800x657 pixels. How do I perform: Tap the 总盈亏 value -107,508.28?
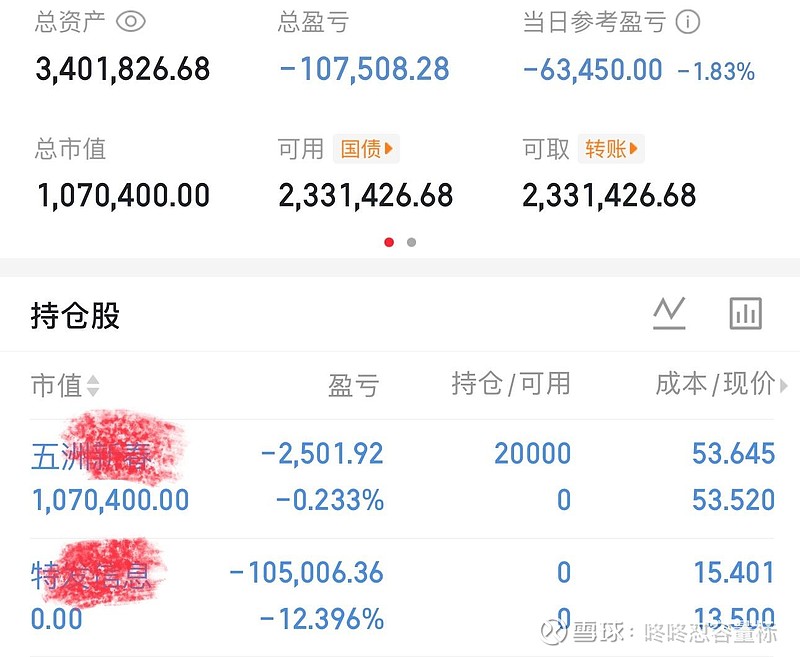[x=365, y=69]
